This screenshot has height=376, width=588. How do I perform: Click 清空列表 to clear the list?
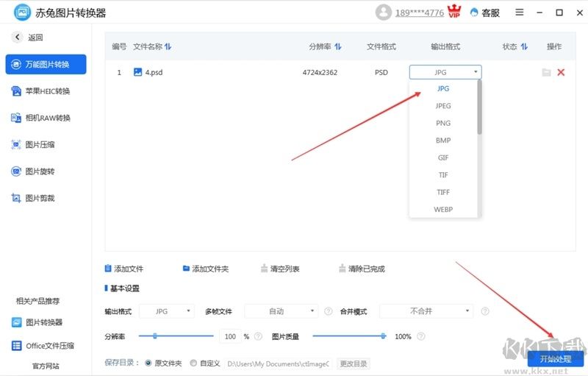click(x=280, y=269)
